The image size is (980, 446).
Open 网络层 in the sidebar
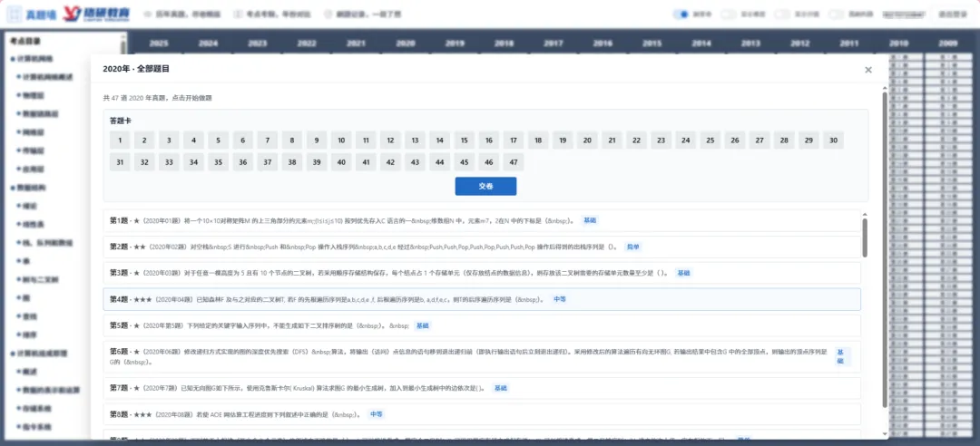click(x=30, y=132)
